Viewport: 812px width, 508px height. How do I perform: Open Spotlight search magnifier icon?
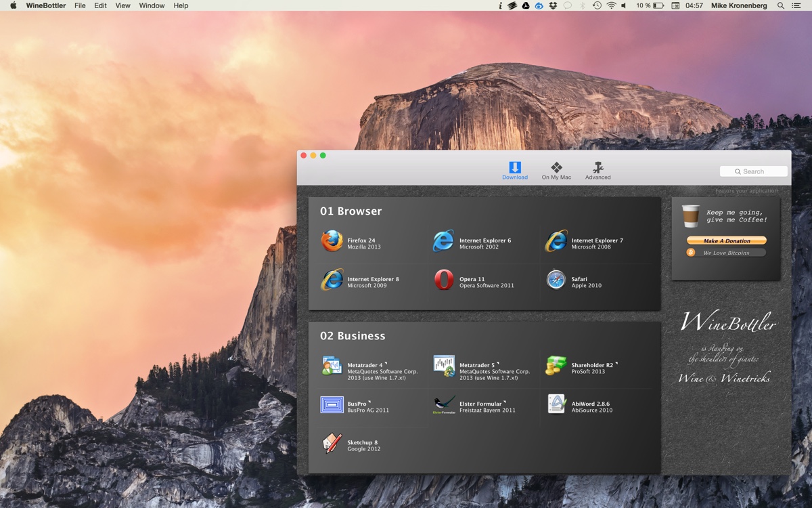click(781, 5)
